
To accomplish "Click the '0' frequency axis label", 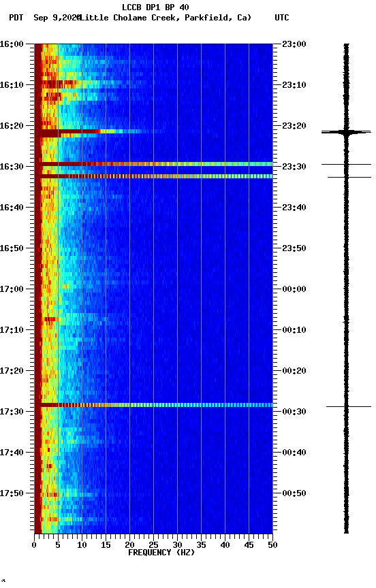I will click(34, 545).
